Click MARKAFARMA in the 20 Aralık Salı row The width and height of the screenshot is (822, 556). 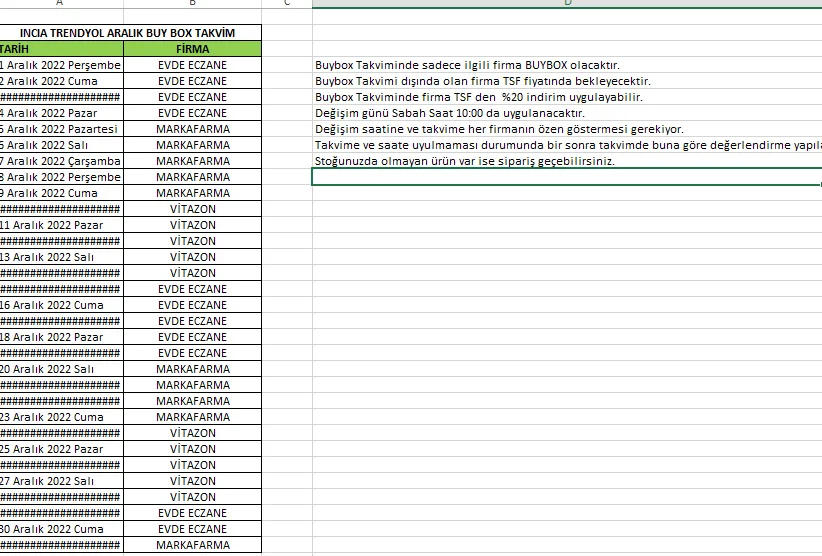[192, 369]
